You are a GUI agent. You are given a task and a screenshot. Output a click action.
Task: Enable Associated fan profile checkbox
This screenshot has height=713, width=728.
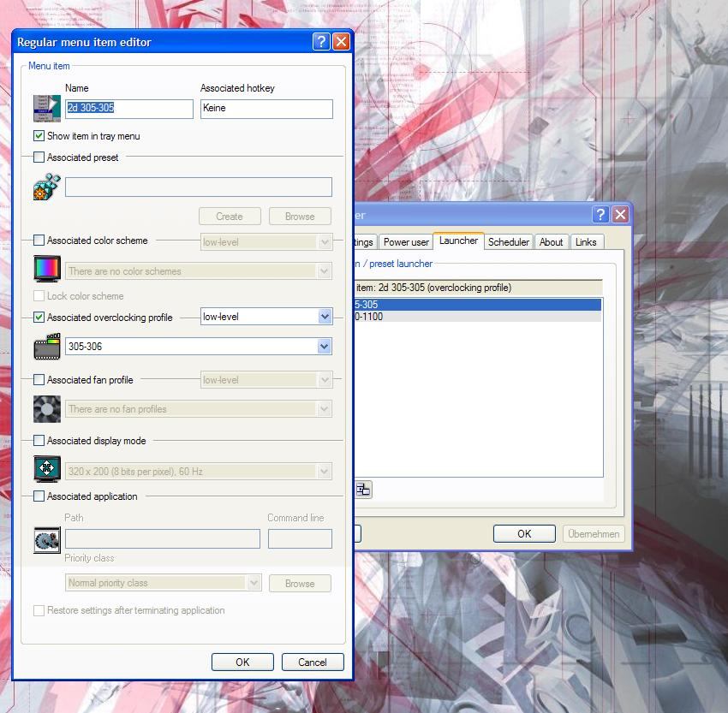click(x=39, y=380)
